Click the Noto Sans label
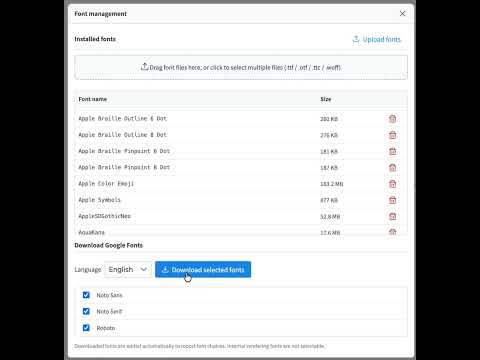 tap(109, 295)
